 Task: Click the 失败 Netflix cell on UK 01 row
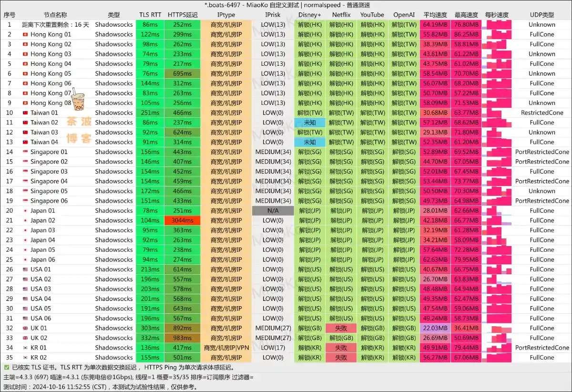pos(340,328)
